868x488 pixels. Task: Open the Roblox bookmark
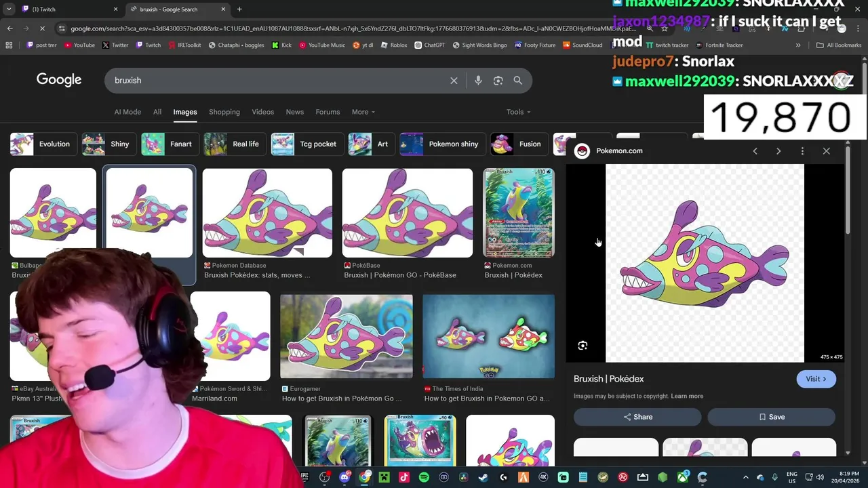pyautogui.click(x=394, y=45)
